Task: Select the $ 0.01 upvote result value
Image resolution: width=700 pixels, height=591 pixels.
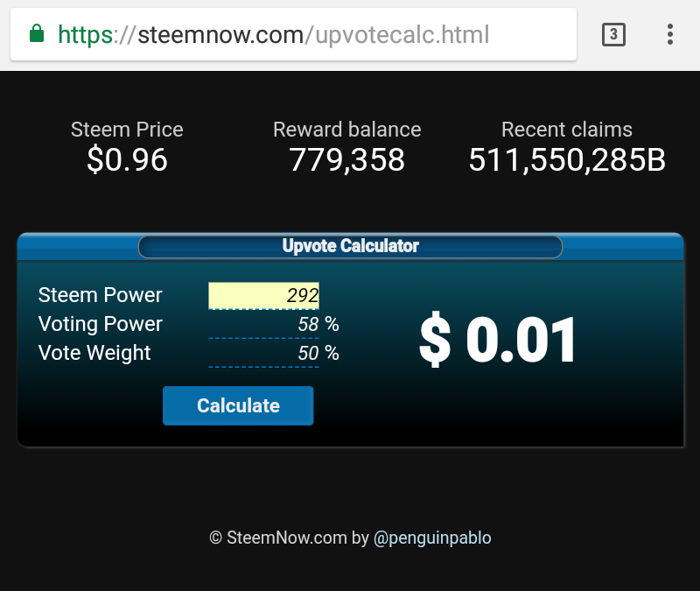Action: coord(498,340)
